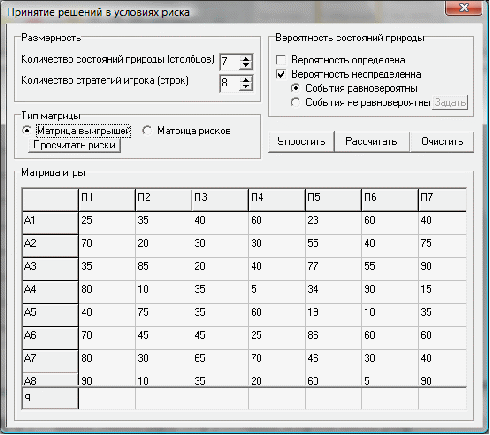Click the 'Рассчитать' button
490x435 pixels.
point(371,142)
